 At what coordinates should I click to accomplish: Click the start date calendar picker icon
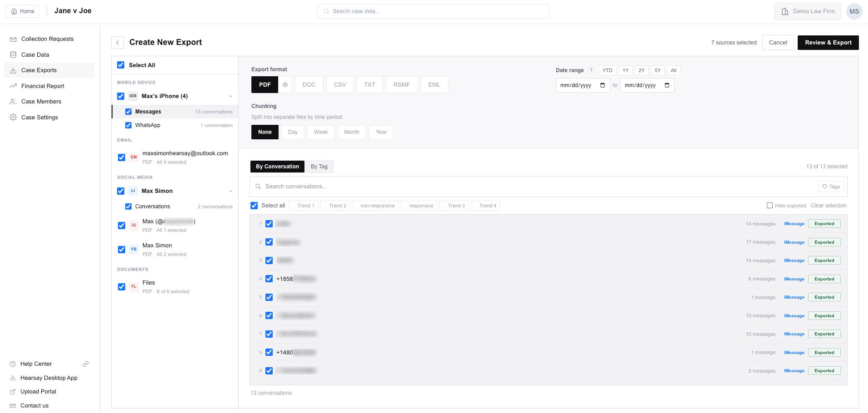click(603, 85)
